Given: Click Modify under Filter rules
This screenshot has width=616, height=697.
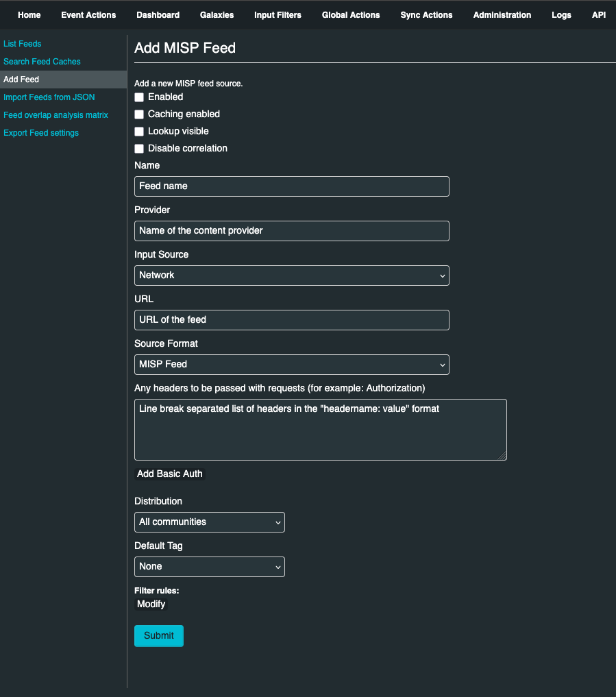Looking at the screenshot, I should coord(151,604).
